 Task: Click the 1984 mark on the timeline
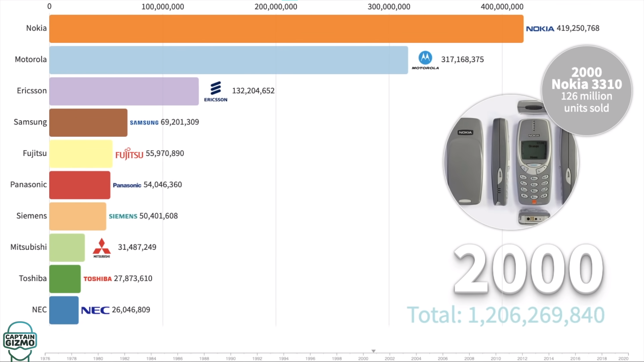pyautogui.click(x=151, y=358)
